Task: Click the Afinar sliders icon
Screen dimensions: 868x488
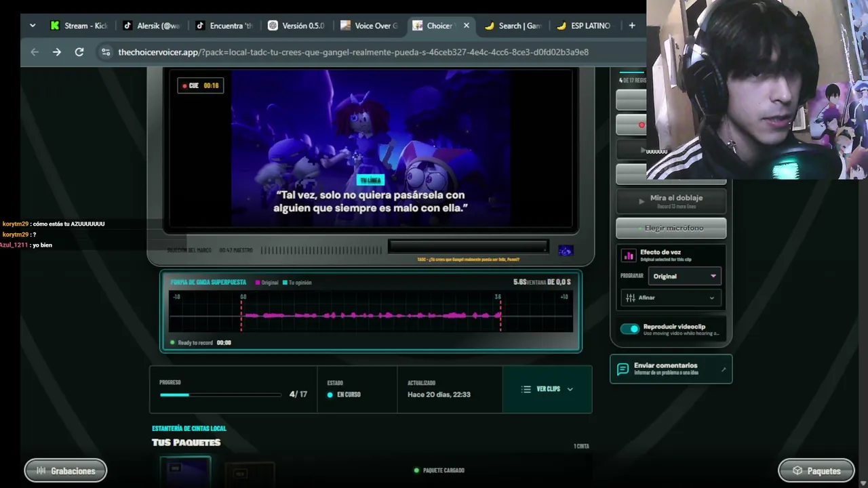Action: pyautogui.click(x=630, y=298)
